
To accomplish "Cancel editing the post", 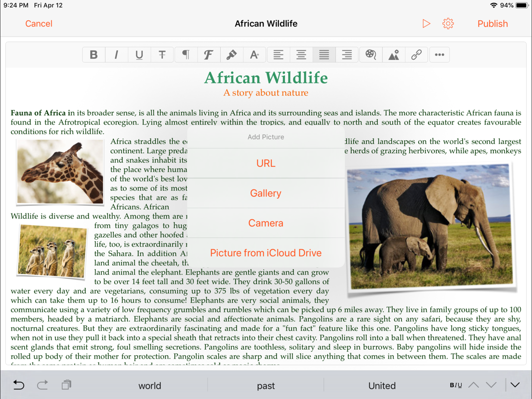I will pyautogui.click(x=39, y=24).
